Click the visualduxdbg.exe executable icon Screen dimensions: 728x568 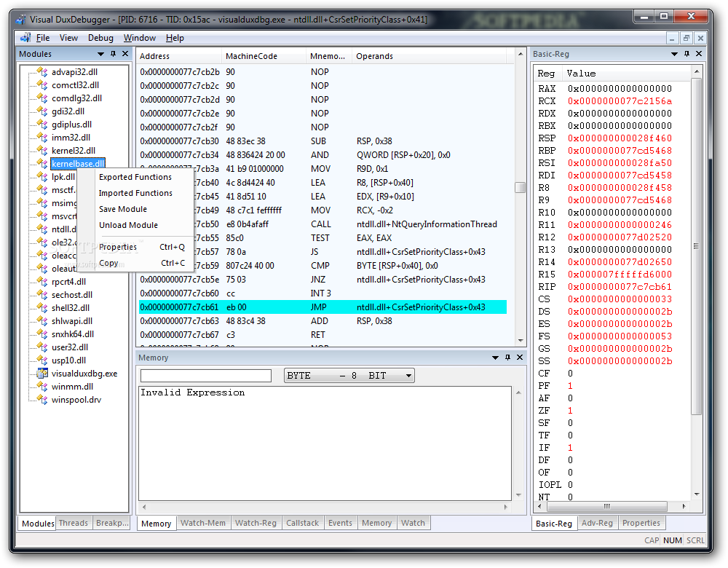[43, 374]
